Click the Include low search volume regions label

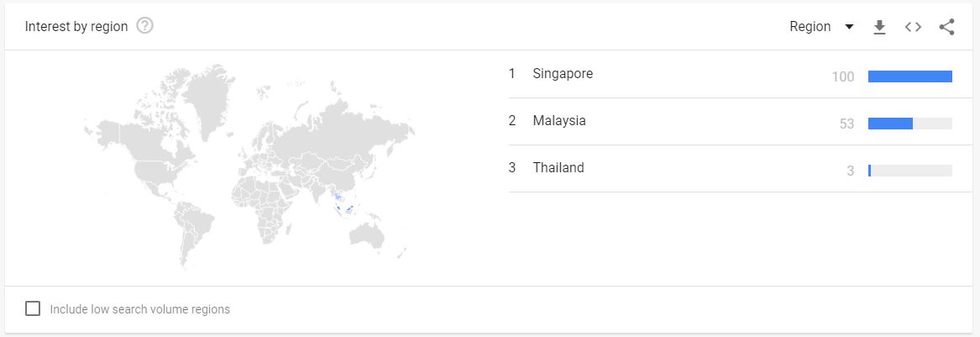pos(140,309)
